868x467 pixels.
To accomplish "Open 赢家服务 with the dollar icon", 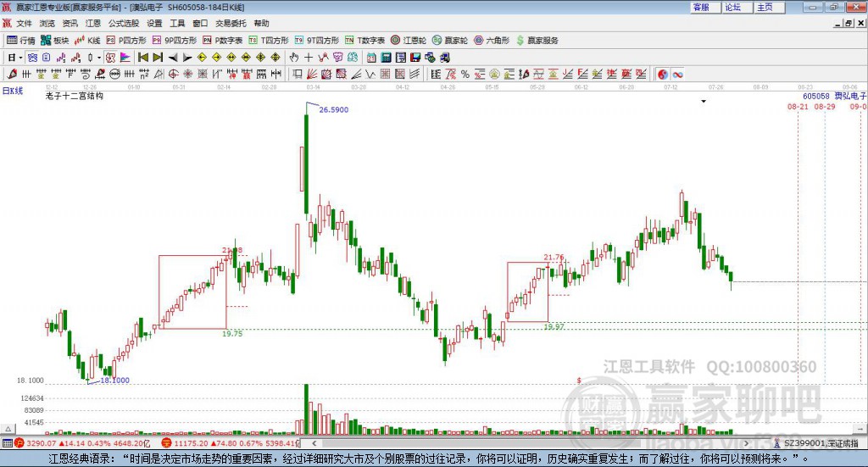I will 537,41.
